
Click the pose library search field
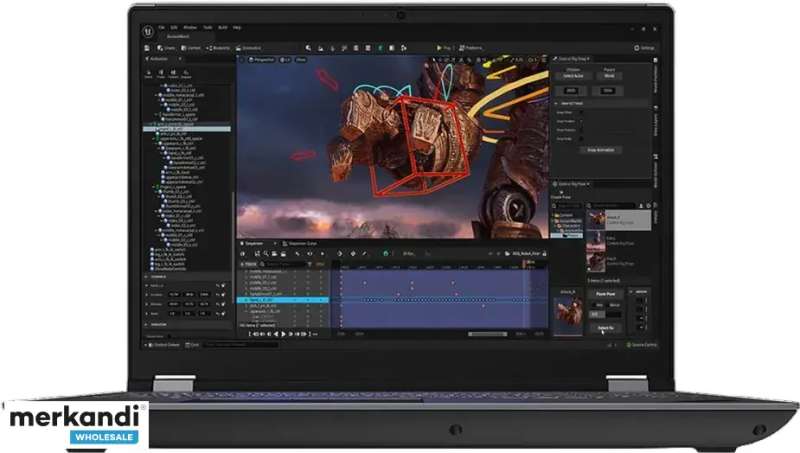pos(612,206)
